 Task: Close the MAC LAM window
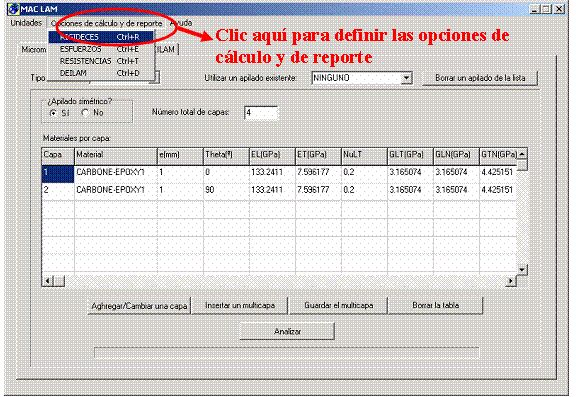point(559,9)
